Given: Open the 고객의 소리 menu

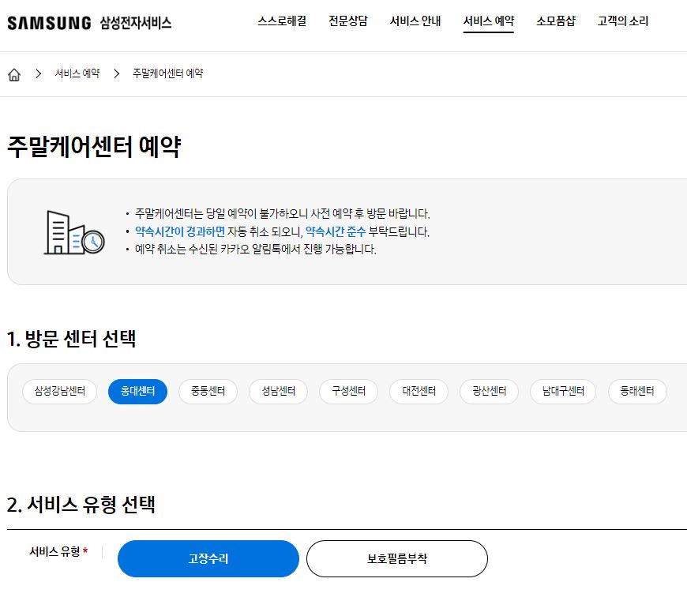Looking at the screenshot, I should (x=623, y=21).
